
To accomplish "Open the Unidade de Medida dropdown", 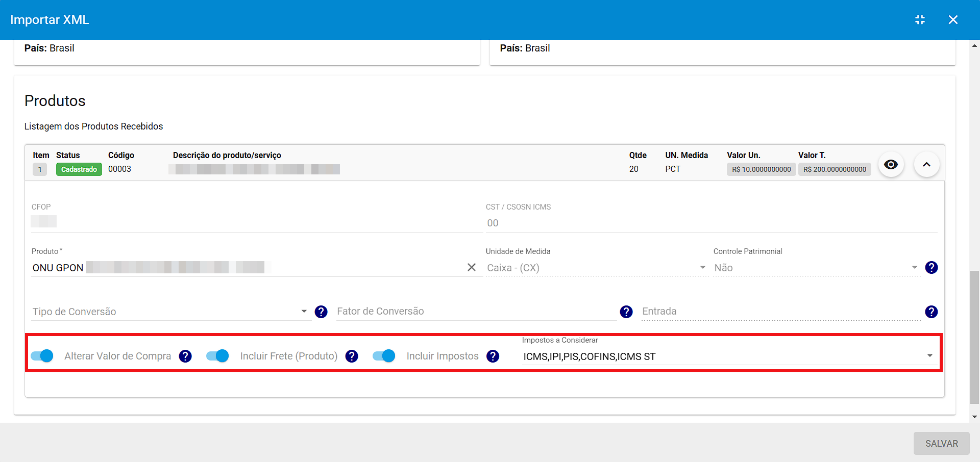I will click(x=597, y=268).
